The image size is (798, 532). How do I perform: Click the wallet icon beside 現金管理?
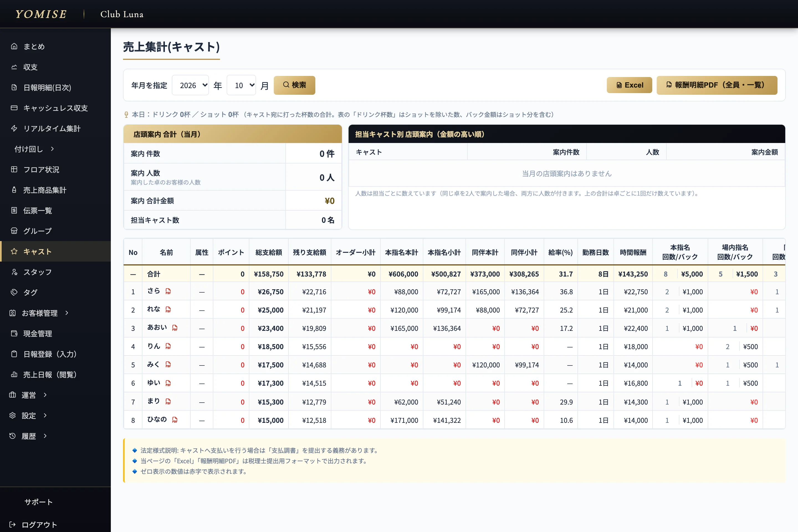[x=14, y=333]
